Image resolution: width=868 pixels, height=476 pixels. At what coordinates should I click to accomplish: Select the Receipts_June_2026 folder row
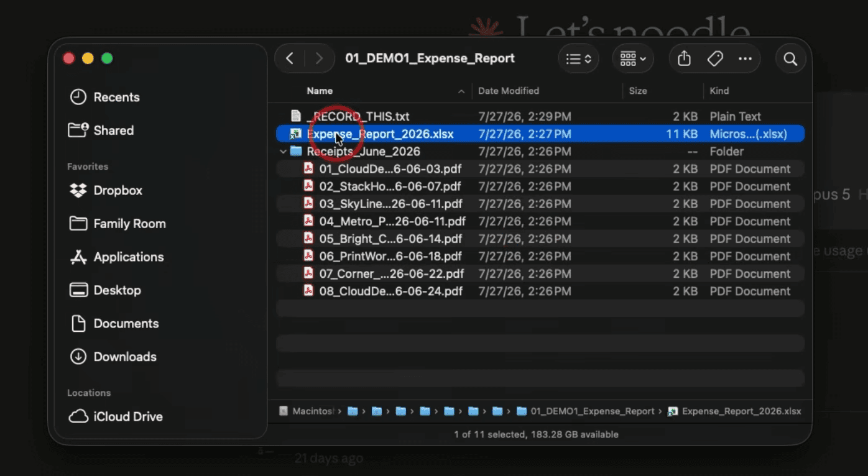pyautogui.click(x=540, y=152)
